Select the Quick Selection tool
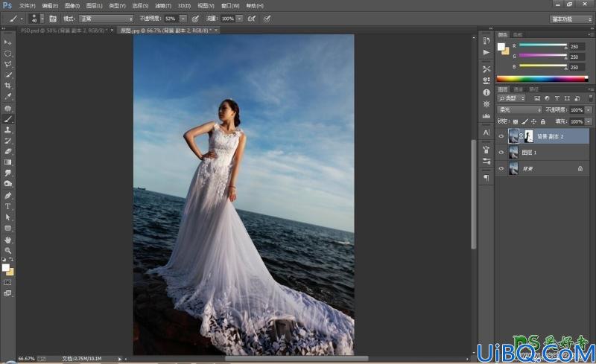This screenshot has width=596, height=364. pyautogui.click(x=7, y=75)
